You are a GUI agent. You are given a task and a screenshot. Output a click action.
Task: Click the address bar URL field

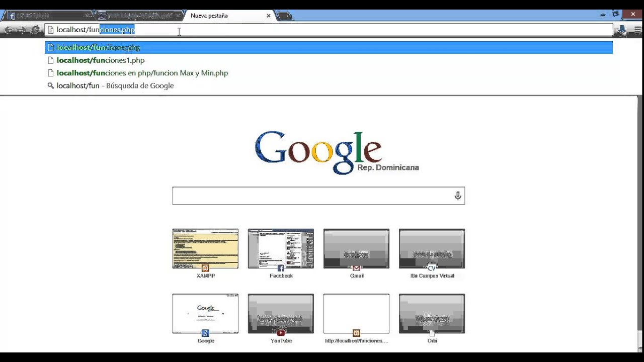330,30
